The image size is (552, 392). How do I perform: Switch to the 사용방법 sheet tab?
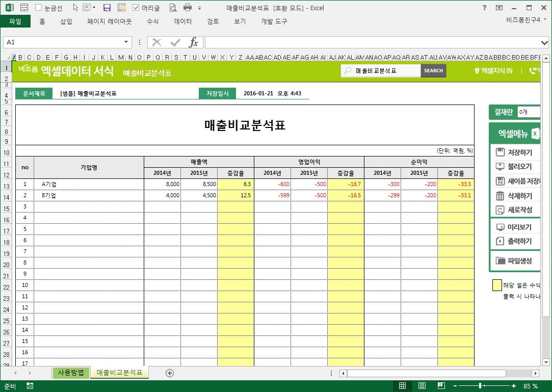click(71, 373)
